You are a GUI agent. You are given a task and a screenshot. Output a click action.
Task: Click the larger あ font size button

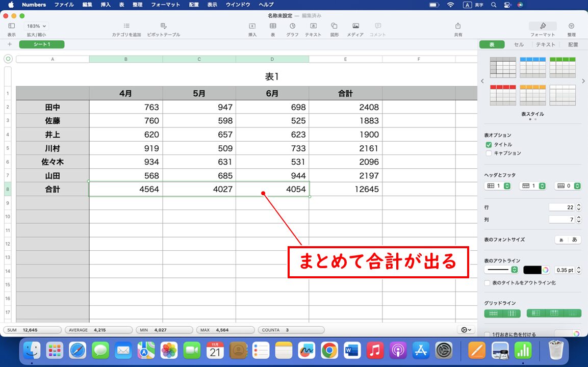click(x=575, y=240)
